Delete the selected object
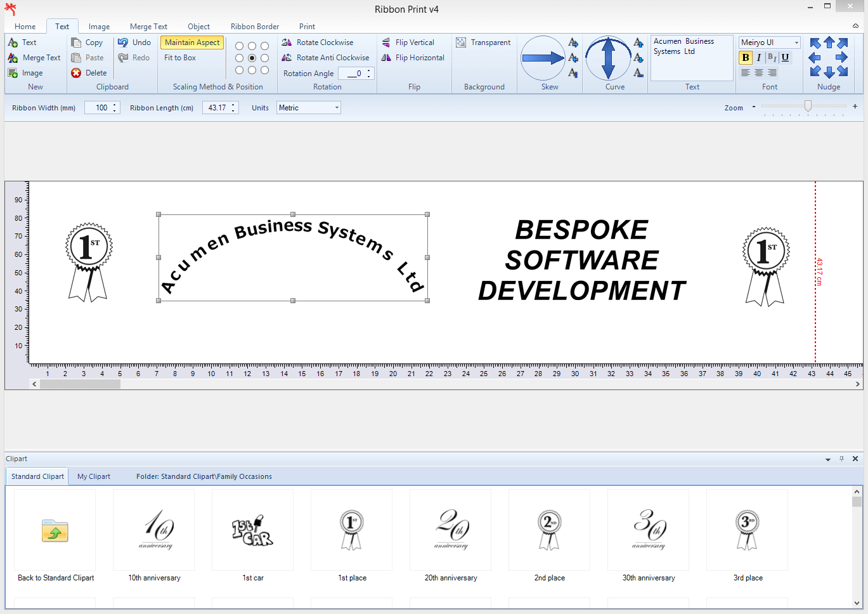 pyautogui.click(x=89, y=73)
